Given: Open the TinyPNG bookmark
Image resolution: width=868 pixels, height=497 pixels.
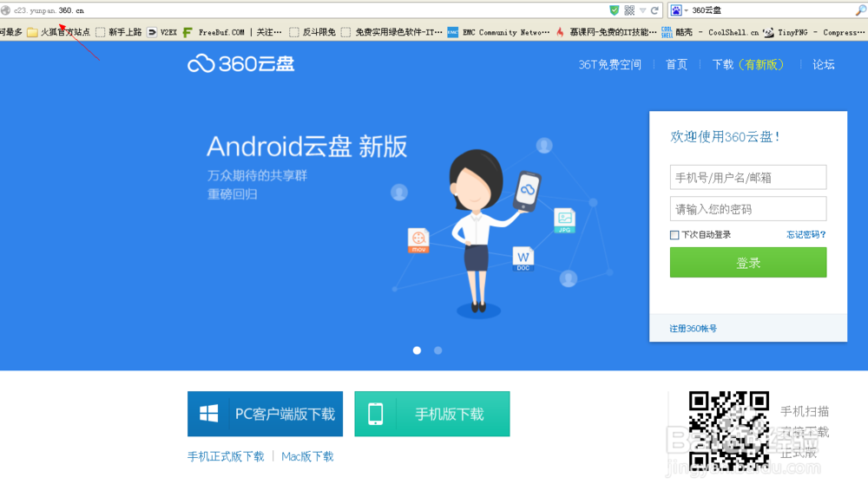Looking at the screenshot, I should pyautogui.click(x=814, y=32).
